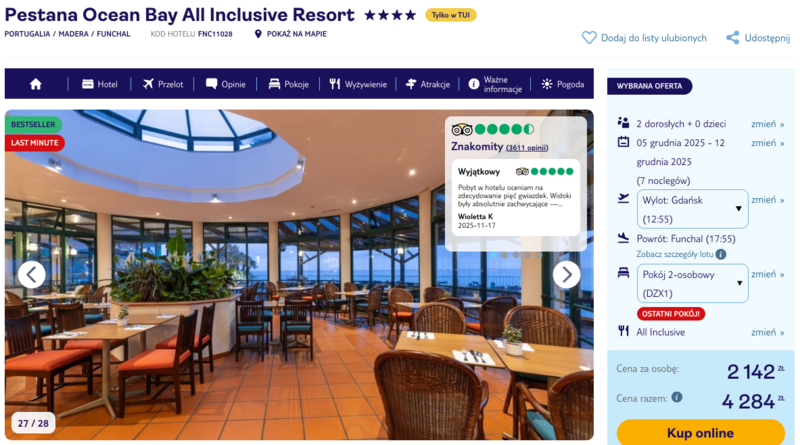The width and height of the screenshot is (800, 445).
Task: Select the Atrakcje tab
Action: (x=428, y=84)
